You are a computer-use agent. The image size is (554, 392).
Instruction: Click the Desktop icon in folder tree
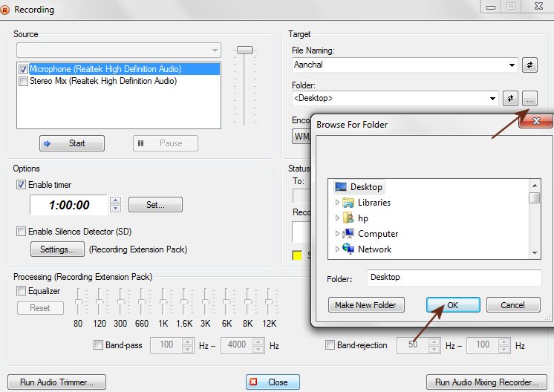[341, 187]
